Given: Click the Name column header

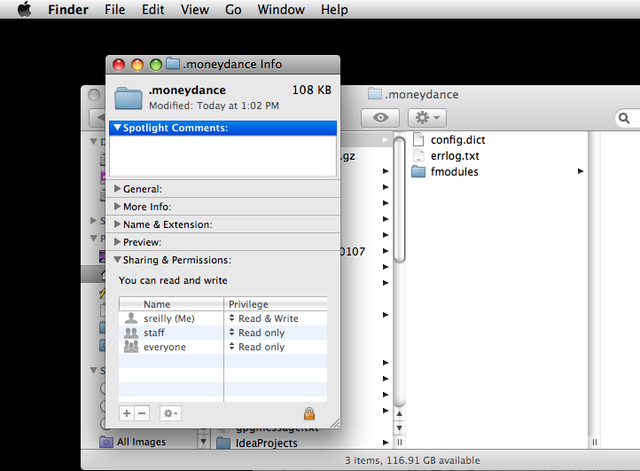Looking at the screenshot, I should click(x=171, y=304).
